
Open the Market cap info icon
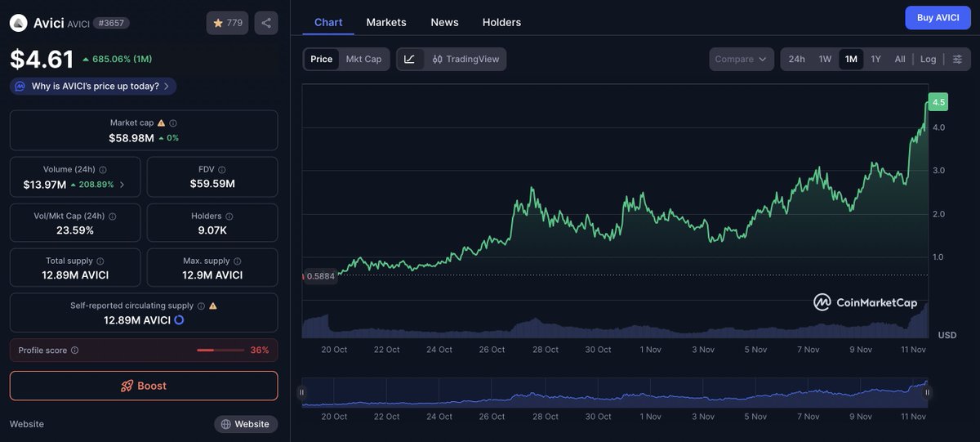[x=173, y=123]
